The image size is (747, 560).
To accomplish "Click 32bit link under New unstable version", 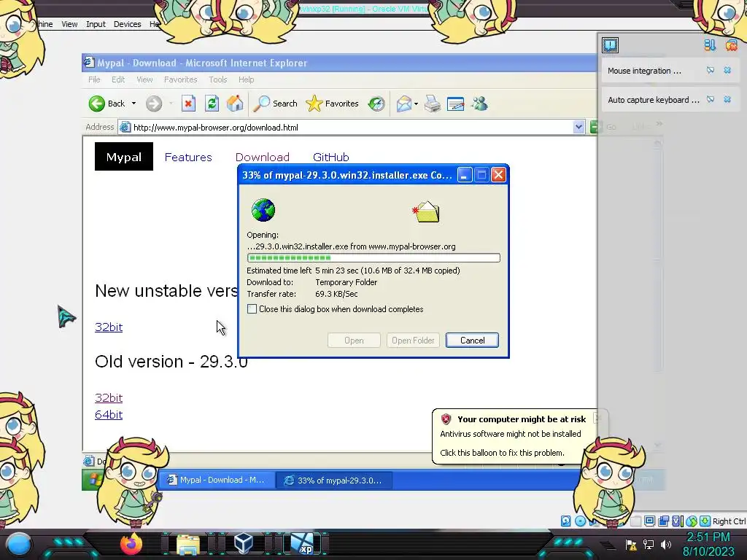I will pos(109,327).
